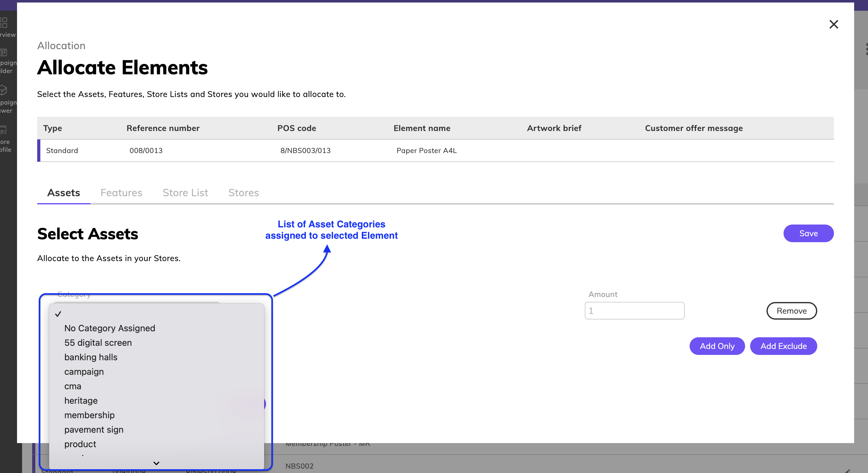Select '55 digital screen' category
The width and height of the screenshot is (868, 473).
98,343
